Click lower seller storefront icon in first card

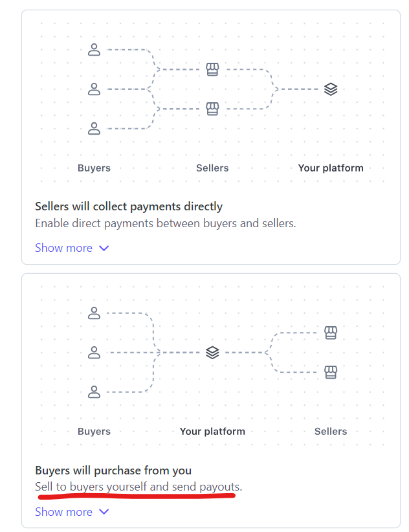tap(212, 109)
